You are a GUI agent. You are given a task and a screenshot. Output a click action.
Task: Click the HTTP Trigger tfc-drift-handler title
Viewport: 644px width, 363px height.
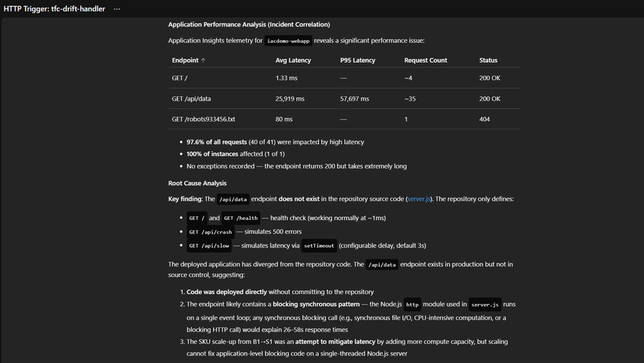(x=55, y=9)
